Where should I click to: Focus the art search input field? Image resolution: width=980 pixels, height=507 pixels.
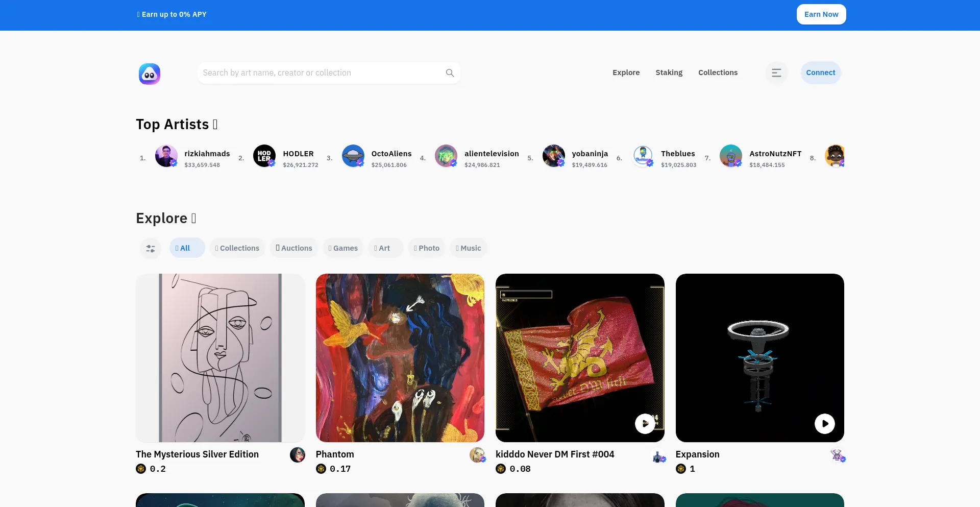(322, 73)
